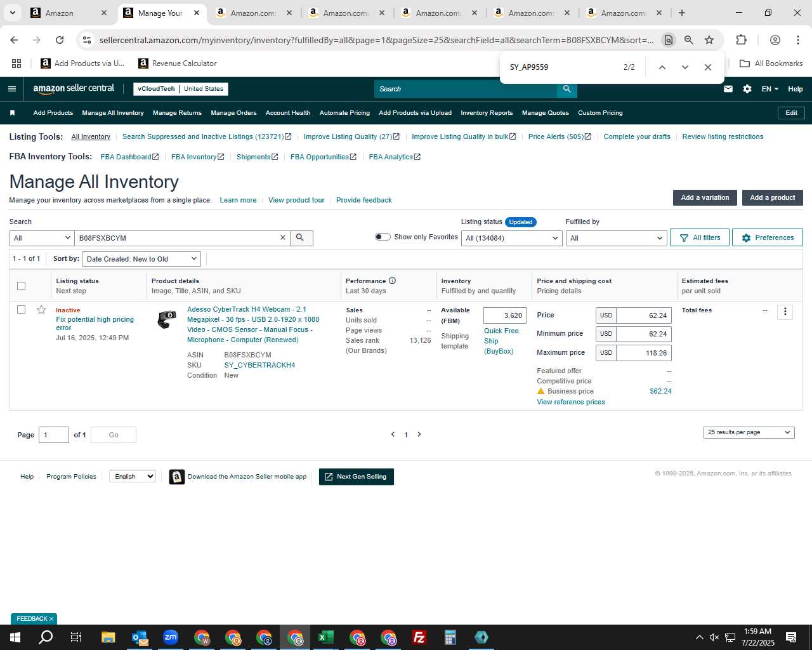Open Account Health in navigation bar
Screen dimensions: 812x650
(288, 113)
